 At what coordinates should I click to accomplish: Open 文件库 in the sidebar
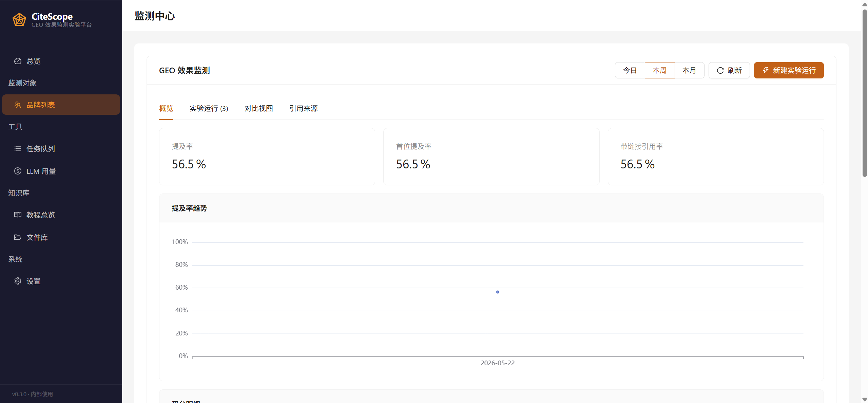tap(61, 237)
